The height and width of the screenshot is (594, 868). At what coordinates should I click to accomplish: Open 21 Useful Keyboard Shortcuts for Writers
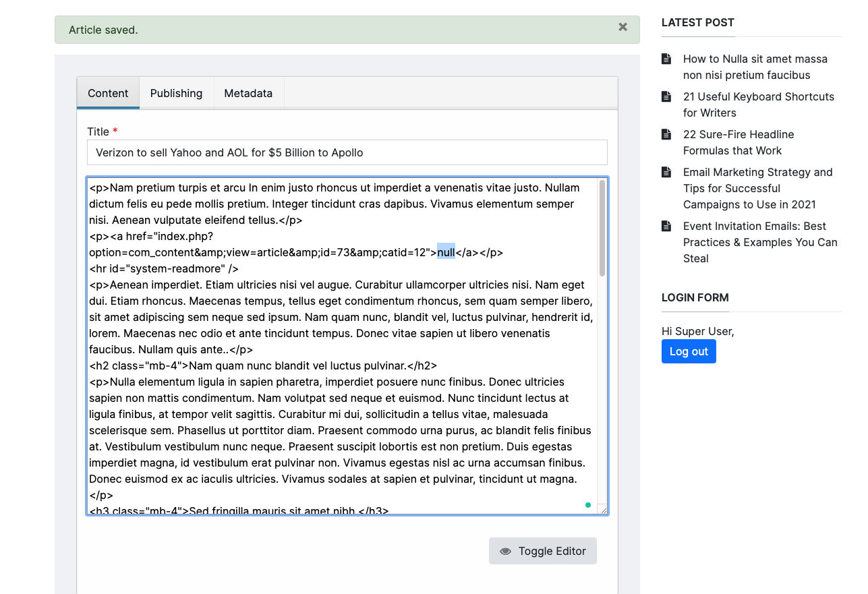coord(758,105)
